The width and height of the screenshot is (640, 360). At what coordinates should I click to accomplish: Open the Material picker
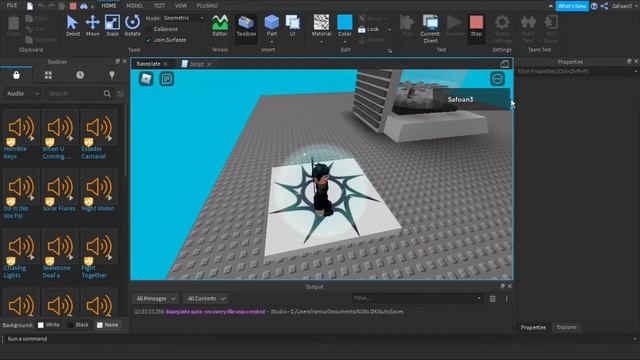click(321, 24)
